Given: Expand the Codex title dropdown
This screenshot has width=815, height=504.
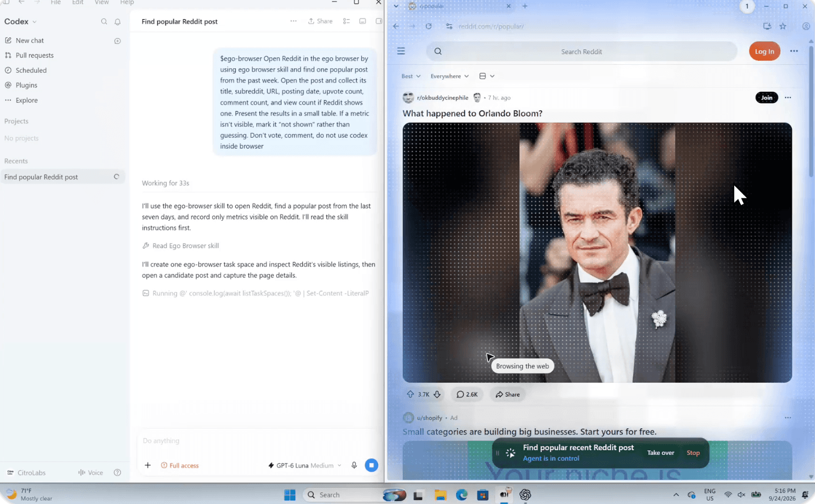Looking at the screenshot, I should point(21,21).
